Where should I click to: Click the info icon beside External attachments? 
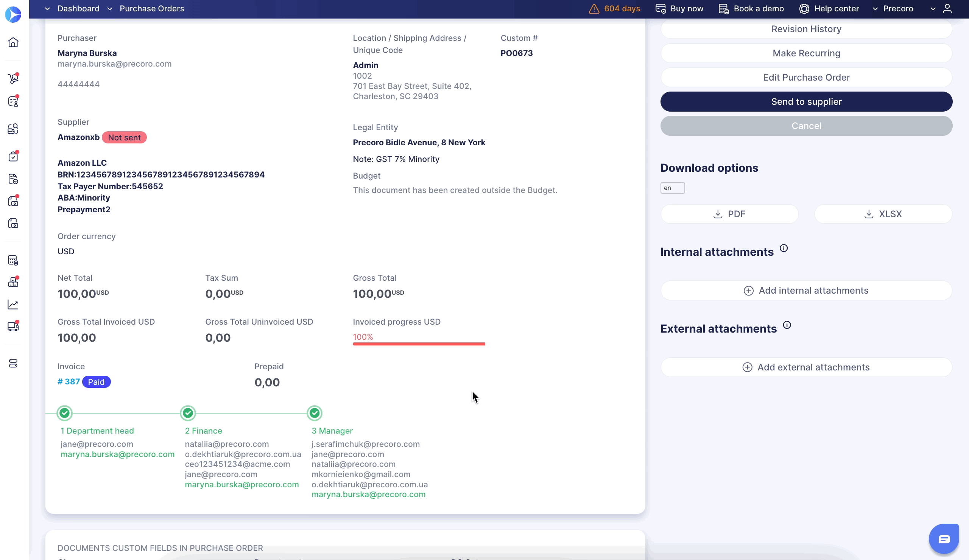(x=787, y=325)
